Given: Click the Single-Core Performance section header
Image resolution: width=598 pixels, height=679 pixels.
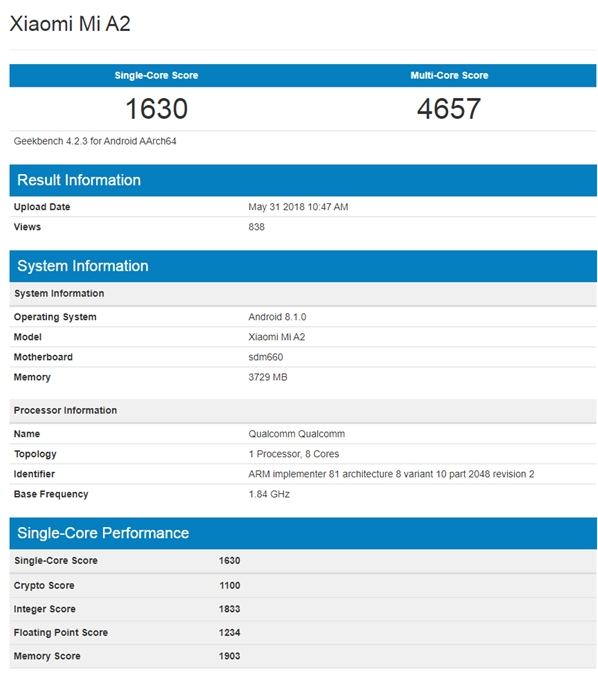Looking at the screenshot, I should click(x=303, y=533).
